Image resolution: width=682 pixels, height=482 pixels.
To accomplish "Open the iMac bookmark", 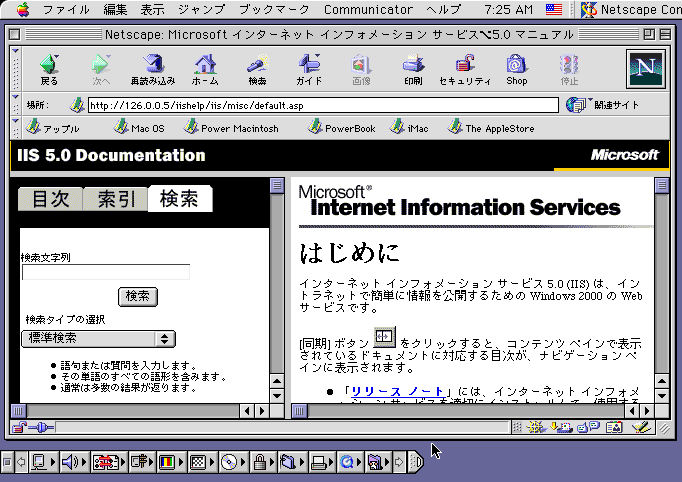I will pyautogui.click(x=409, y=128).
